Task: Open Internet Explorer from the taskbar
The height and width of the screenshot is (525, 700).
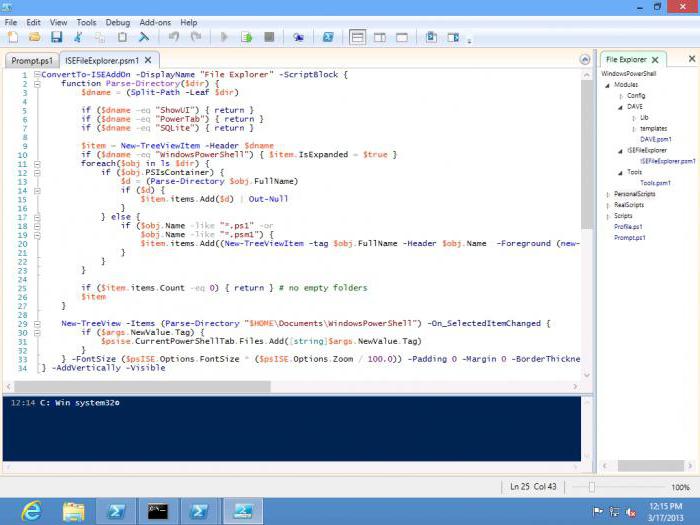Action: coord(32,511)
